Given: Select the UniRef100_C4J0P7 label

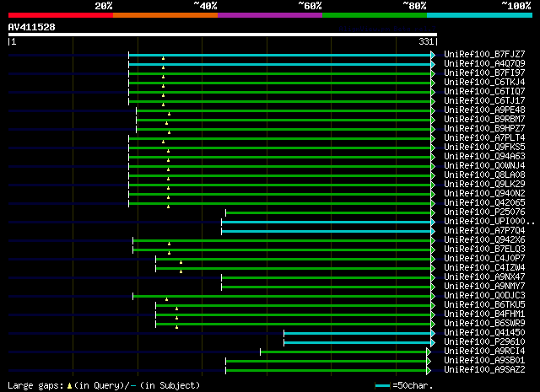Looking at the screenshot, I should tap(484, 259).
